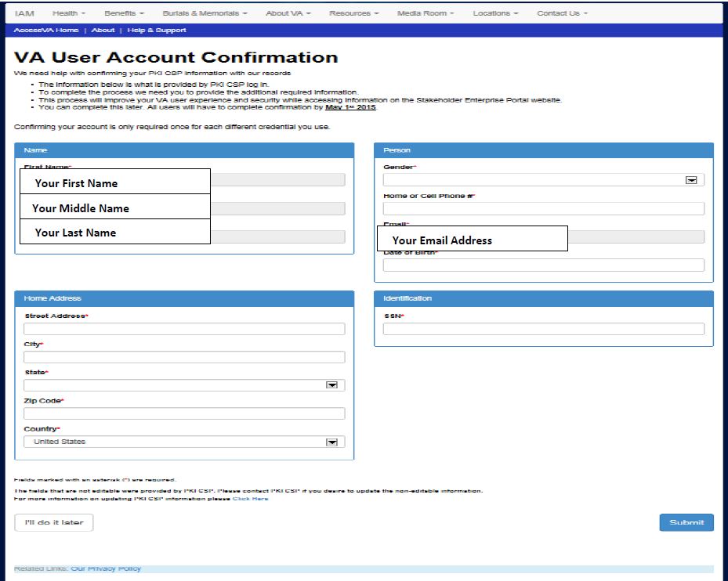
Task: Submit the account confirmation form
Action: point(686,522)
